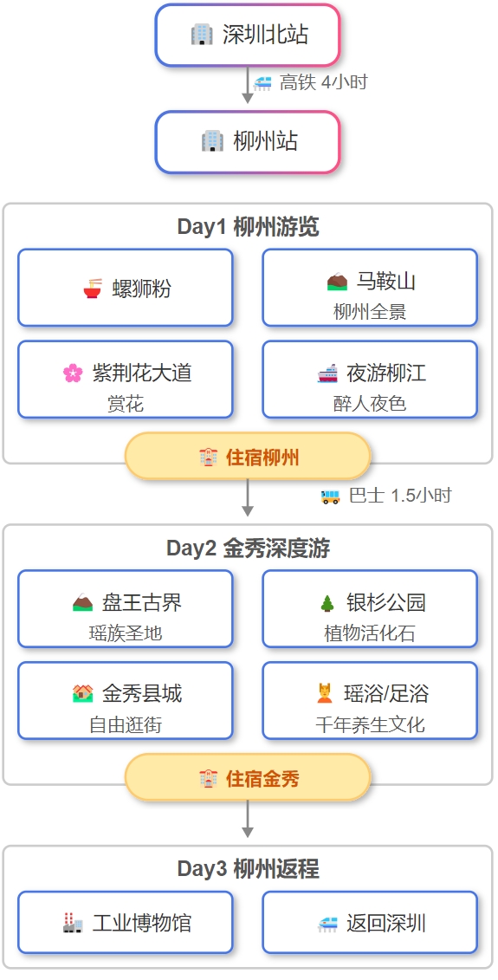The width and height of the screenshot is (498, 980).
Task: Open the 返回深圳 card
Action: (x=370, y=923)
